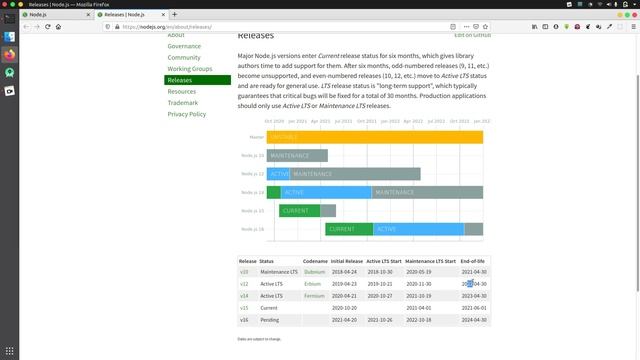Viewport: 640px width, 360px height.
Task: Show site security padlock info
Action: click(x=117, y=27)
